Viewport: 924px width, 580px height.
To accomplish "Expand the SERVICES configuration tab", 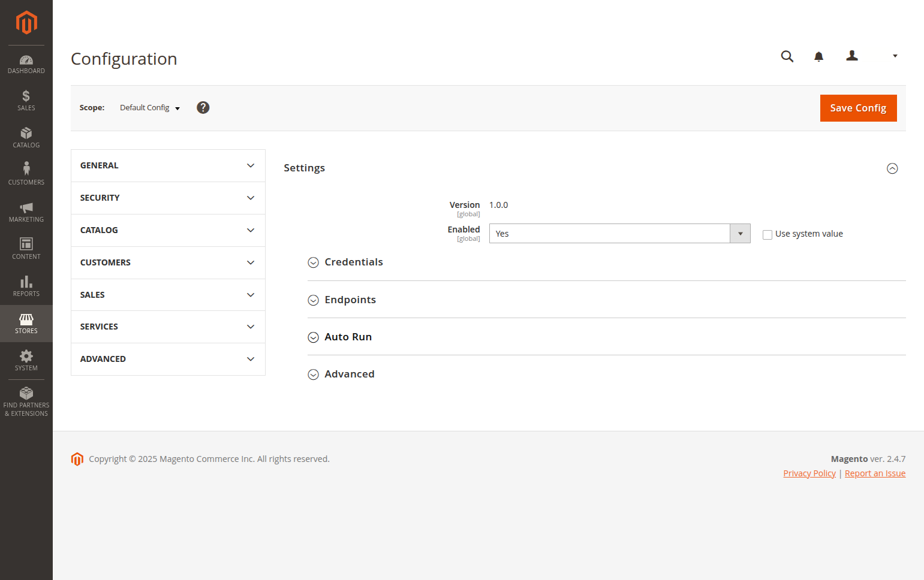I will [168, 327].
